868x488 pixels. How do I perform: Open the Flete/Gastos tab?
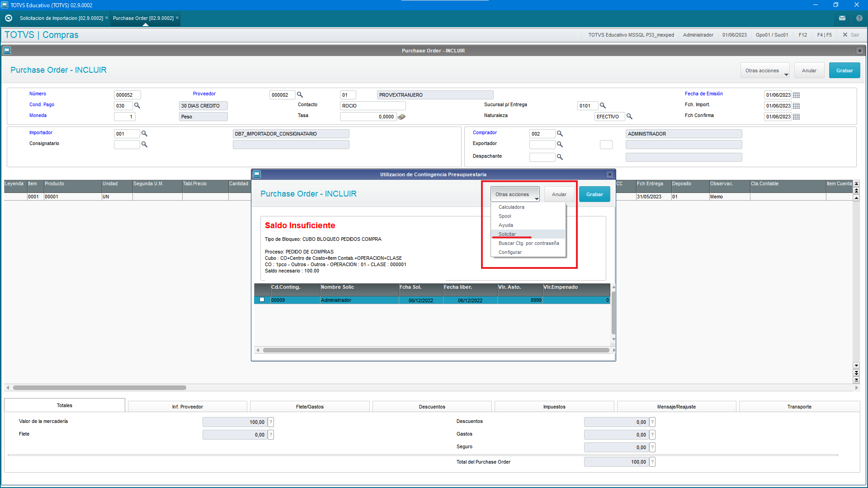(x=310, y=407)
